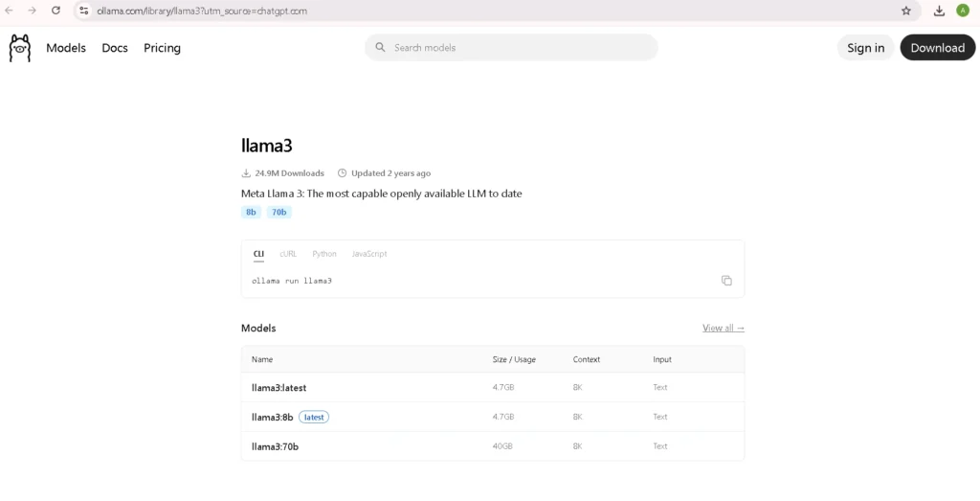Click the Search models field

click(x=511, y=48)
